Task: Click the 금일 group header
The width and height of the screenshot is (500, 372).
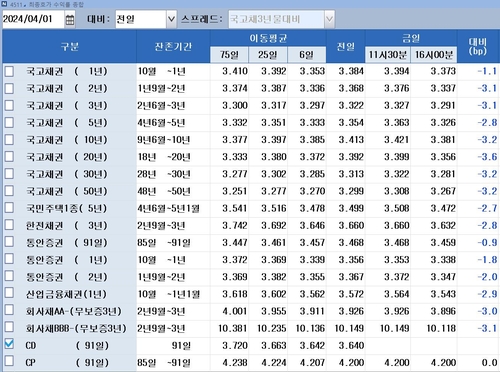Action: (411, 38)
